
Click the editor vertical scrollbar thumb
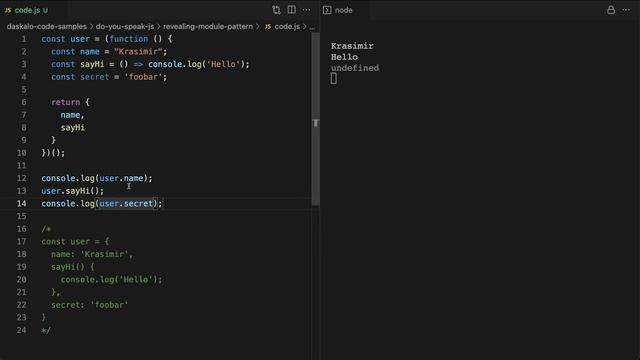click(x=316, y=119)
